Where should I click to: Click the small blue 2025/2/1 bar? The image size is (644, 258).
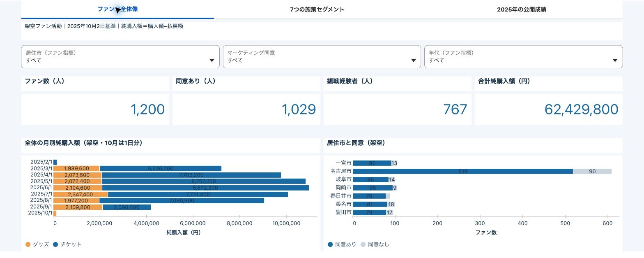pyautogui.click(x=55, y=162)
